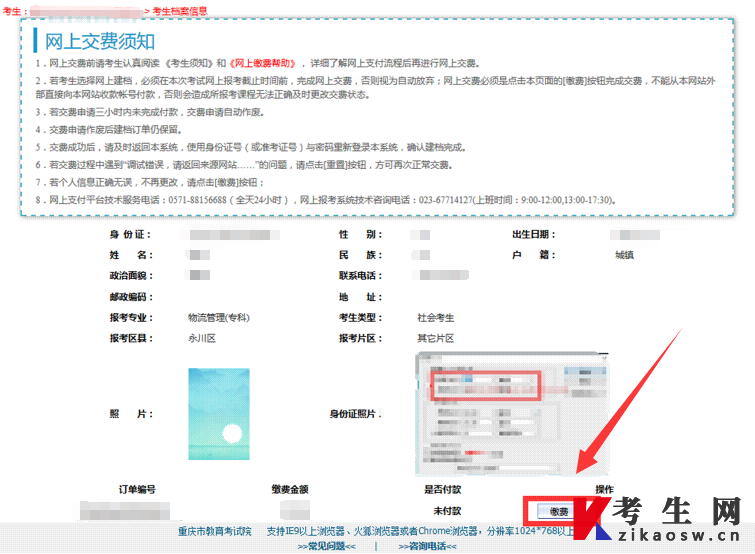Click the payment service phone 0571-88156688
Viewport: 755px width, 554px height.
[x=225, y=200]
